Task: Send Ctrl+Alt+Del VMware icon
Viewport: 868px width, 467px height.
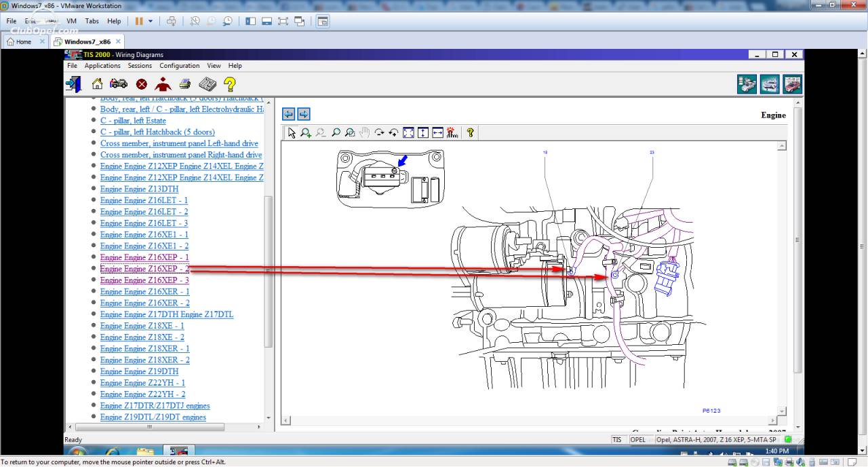Action: 171,21
